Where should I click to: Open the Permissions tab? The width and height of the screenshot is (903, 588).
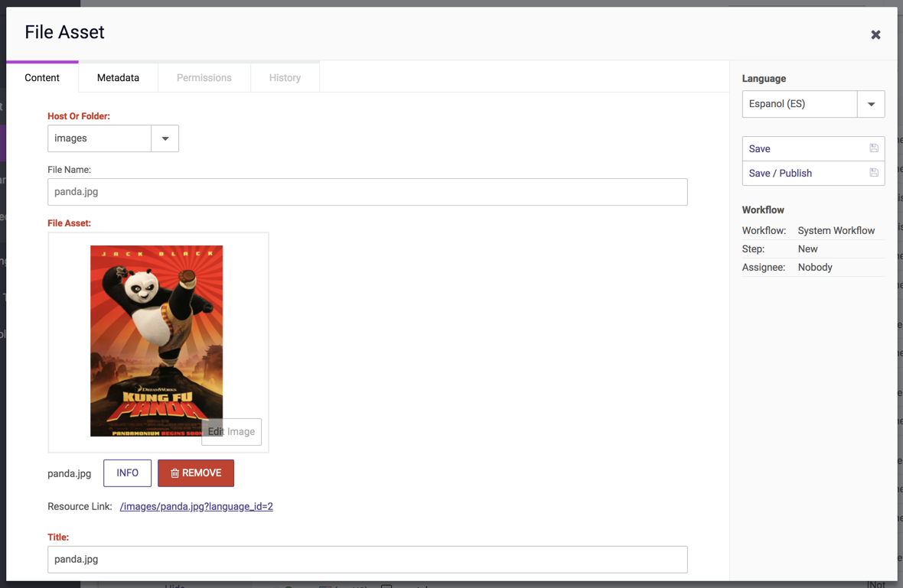click(204, 78)
